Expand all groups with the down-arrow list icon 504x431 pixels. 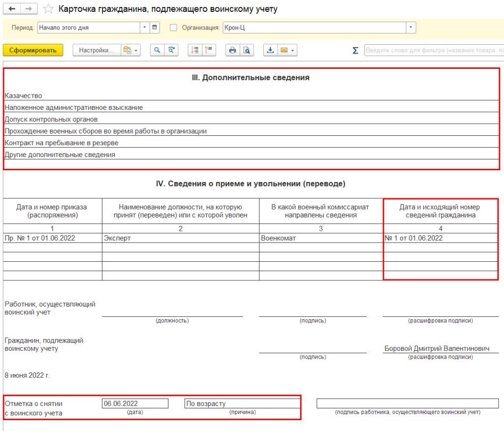tap(195, 50)
